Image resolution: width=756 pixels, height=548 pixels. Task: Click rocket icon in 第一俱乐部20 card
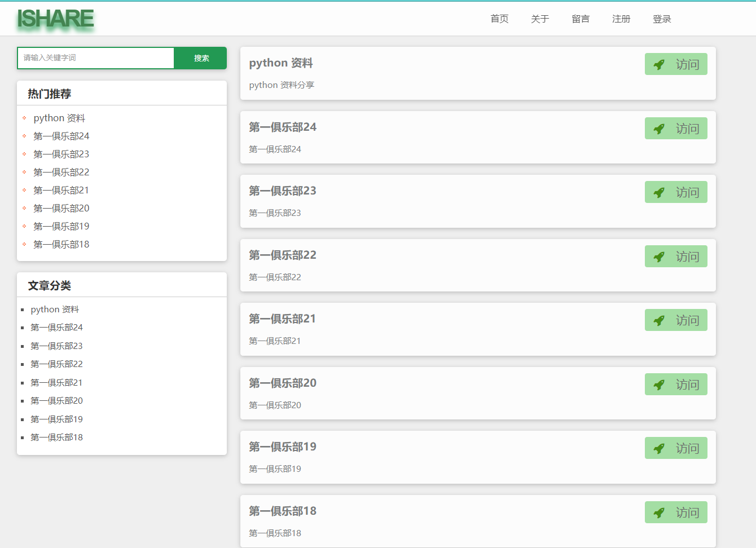659,385
